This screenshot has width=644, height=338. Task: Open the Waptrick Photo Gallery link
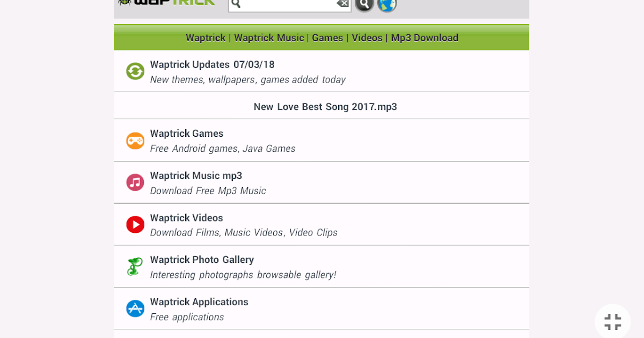point(202,260)
